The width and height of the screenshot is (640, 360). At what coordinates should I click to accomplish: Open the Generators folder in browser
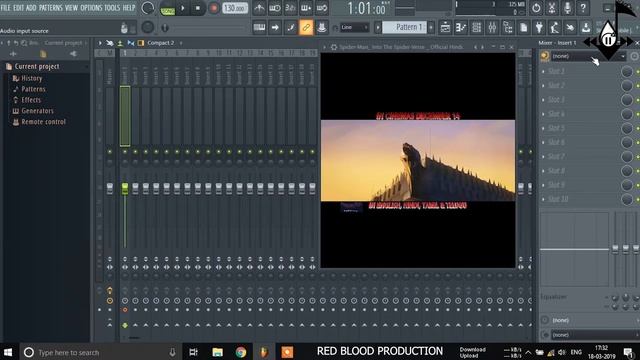click(37, 111)
